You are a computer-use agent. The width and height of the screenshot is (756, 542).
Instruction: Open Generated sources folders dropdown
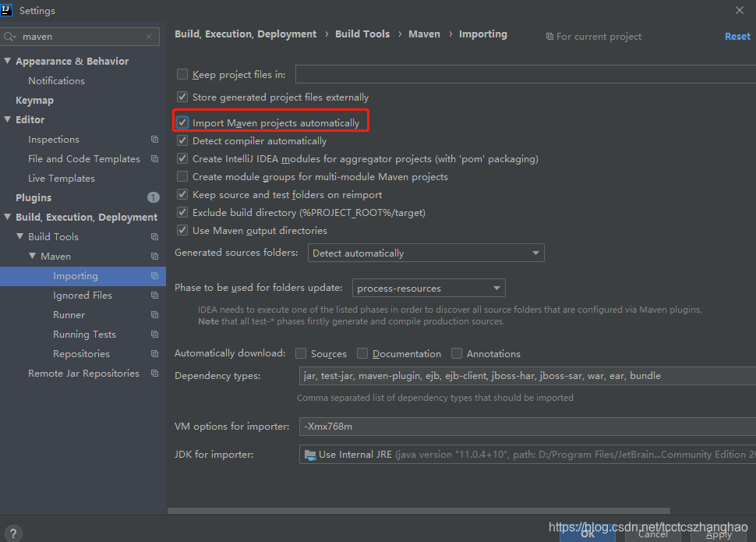(x=426, y=253)
